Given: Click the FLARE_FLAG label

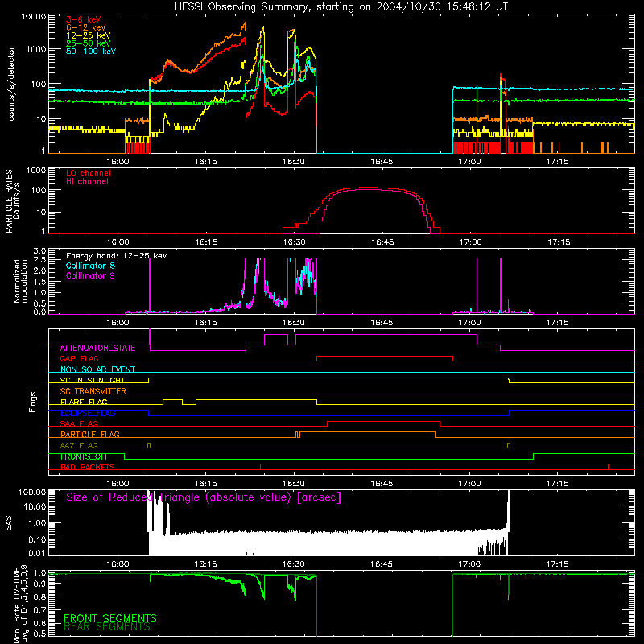Looking at the screenshot, I should click(84, 402).
